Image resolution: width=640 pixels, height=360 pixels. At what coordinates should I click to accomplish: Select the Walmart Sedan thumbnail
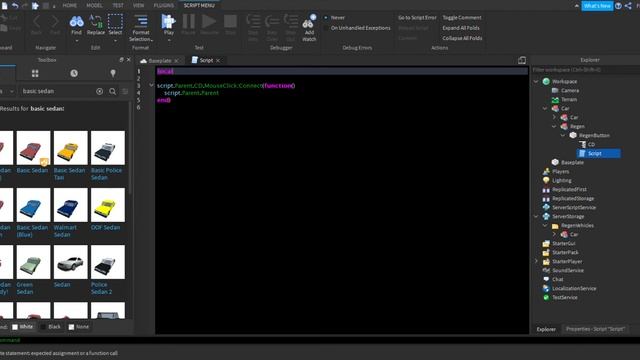pyautogui.click(x=71, y=205)
